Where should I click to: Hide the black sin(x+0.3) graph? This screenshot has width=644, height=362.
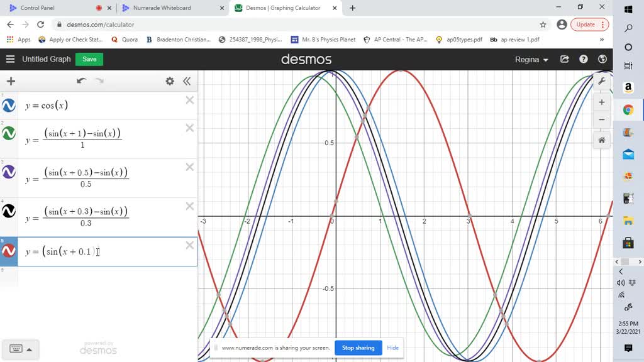tap(9, 211)
